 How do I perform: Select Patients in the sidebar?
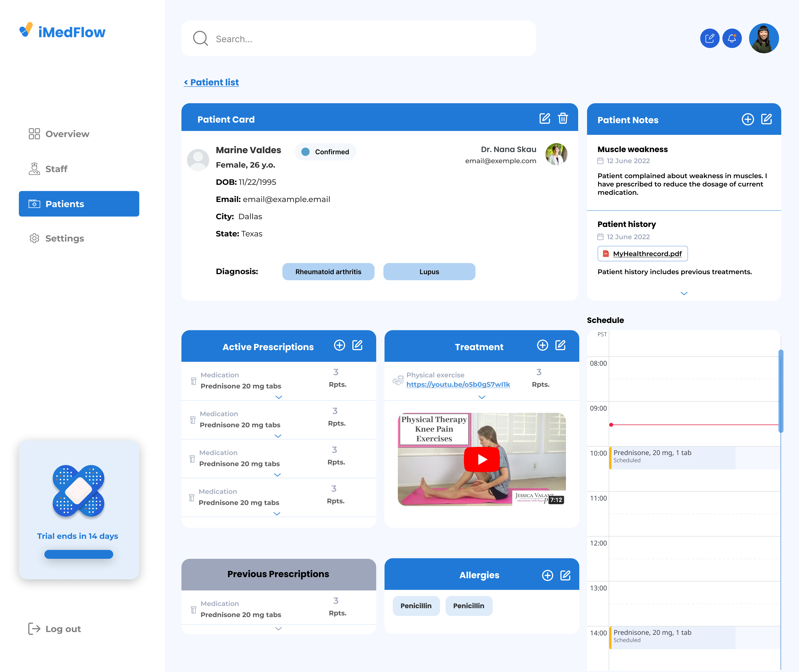(x=79, y=204)
